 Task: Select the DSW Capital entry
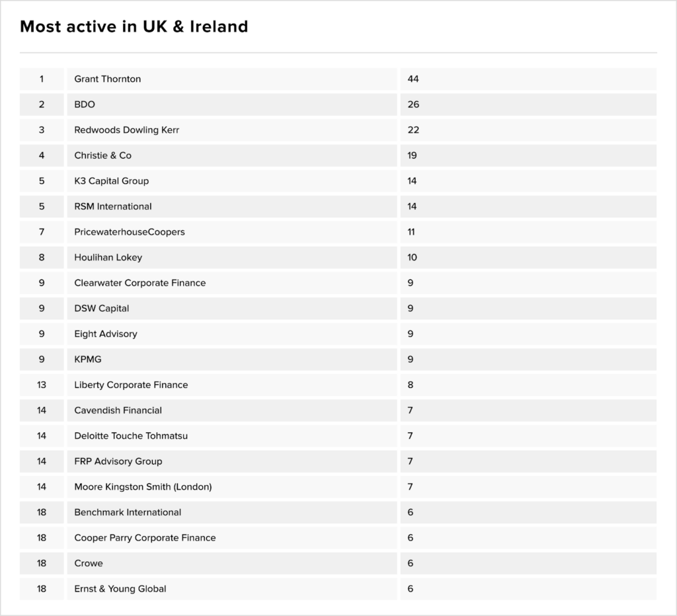[101, 308]
